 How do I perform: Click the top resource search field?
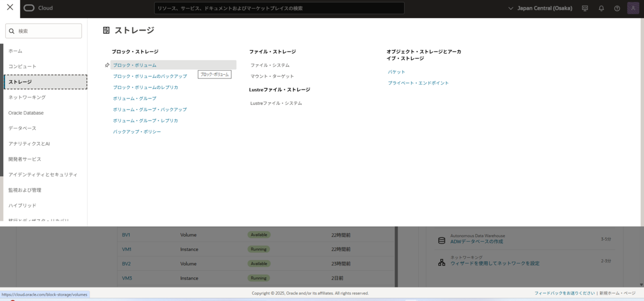pos(279,8)
